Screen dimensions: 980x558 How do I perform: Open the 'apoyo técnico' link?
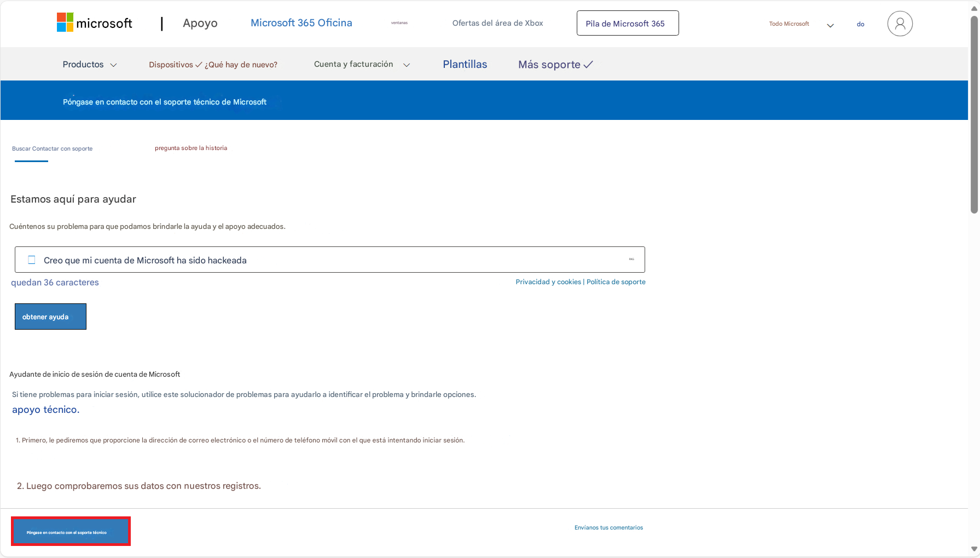44,409
